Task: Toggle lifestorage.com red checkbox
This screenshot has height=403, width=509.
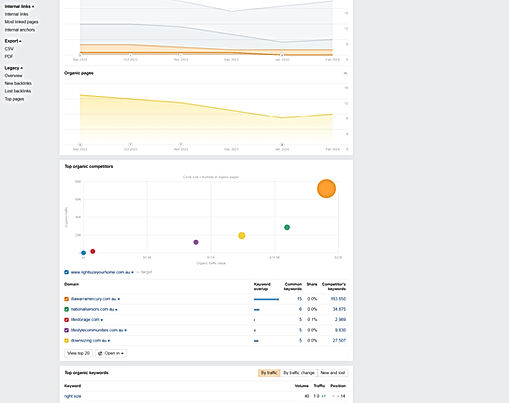Action: coord(66,320)
